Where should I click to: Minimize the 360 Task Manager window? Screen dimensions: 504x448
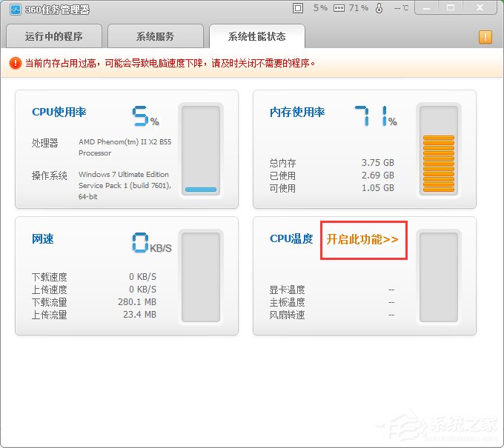[425, 7]
